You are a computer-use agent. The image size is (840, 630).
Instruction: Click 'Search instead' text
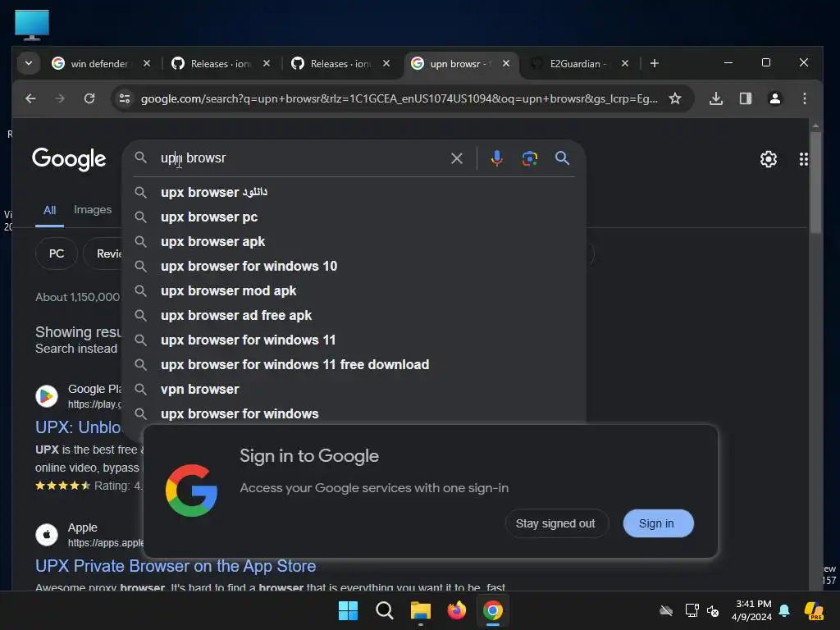[x=76, y=349]
